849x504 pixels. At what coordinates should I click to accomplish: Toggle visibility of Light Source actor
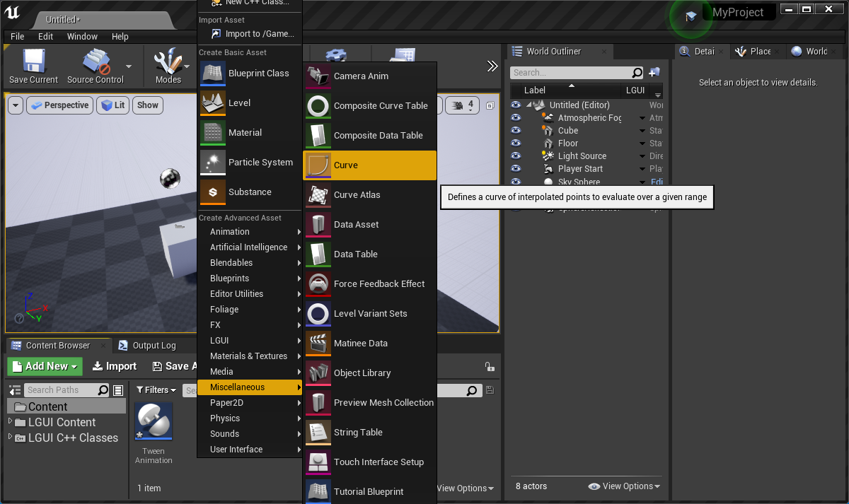click(516, 156)
